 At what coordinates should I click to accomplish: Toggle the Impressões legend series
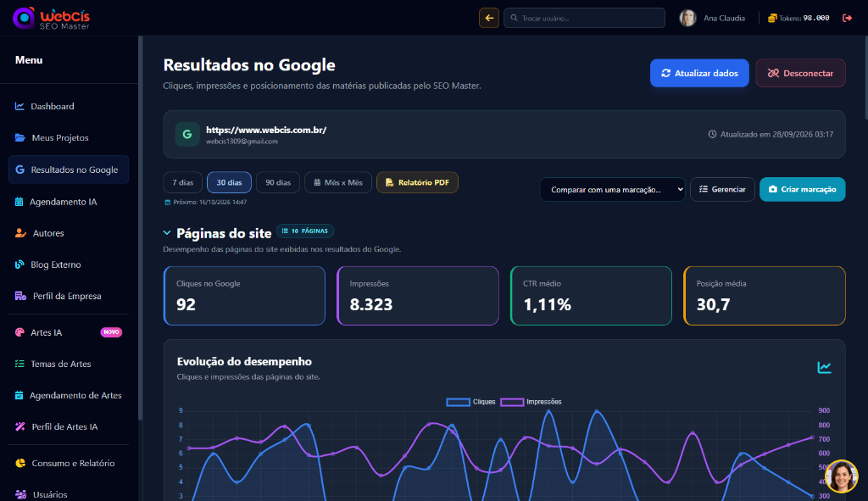[531, 402]
